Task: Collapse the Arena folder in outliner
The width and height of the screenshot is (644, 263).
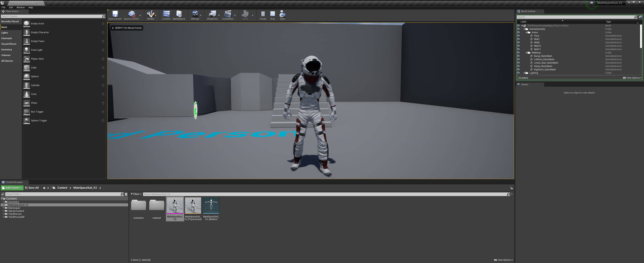Action: 526,32
